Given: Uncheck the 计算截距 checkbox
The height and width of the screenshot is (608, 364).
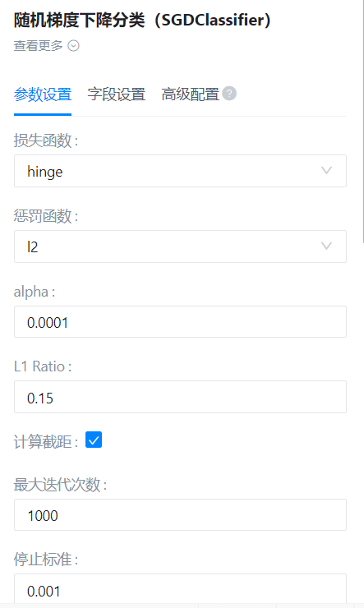Looking at the screenshot, I should coord(94,440).
